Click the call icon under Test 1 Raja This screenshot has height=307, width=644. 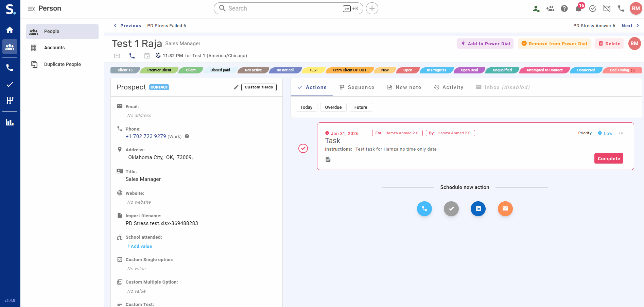[x=132, y=56]
